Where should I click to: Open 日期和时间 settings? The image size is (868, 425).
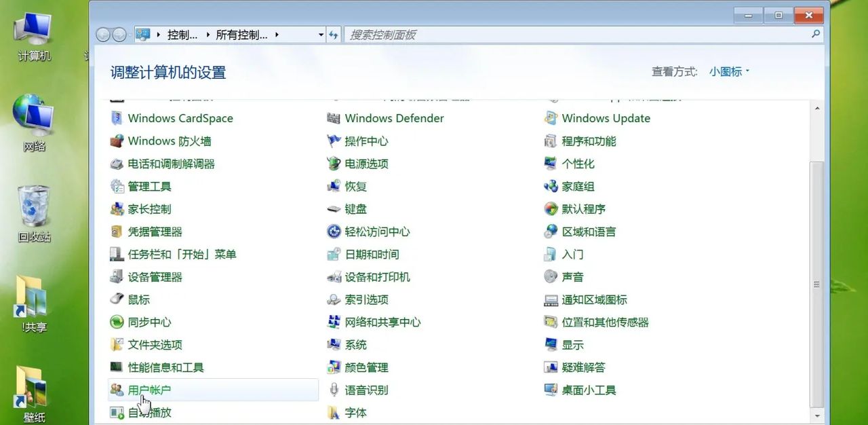point(372,254)
